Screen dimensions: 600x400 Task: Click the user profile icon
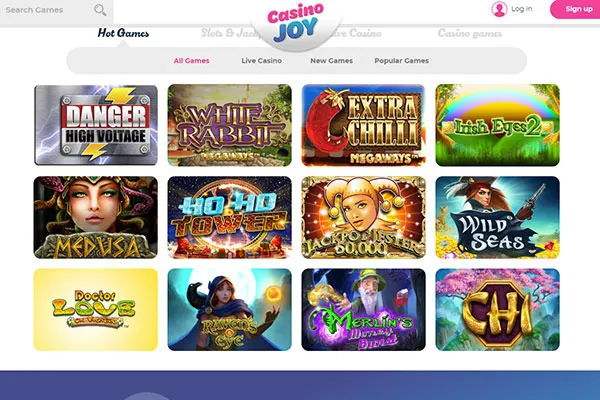coord(499,9)
